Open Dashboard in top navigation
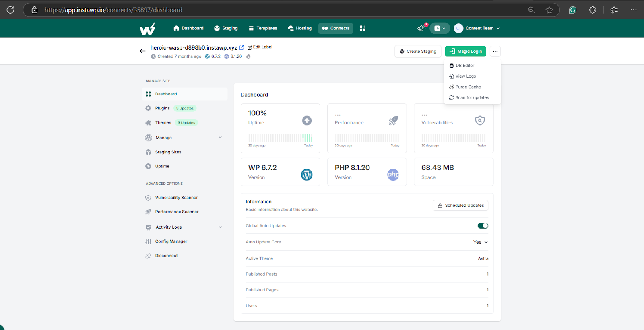The width and height of the screenshot is (644, 330). [188, 28]
